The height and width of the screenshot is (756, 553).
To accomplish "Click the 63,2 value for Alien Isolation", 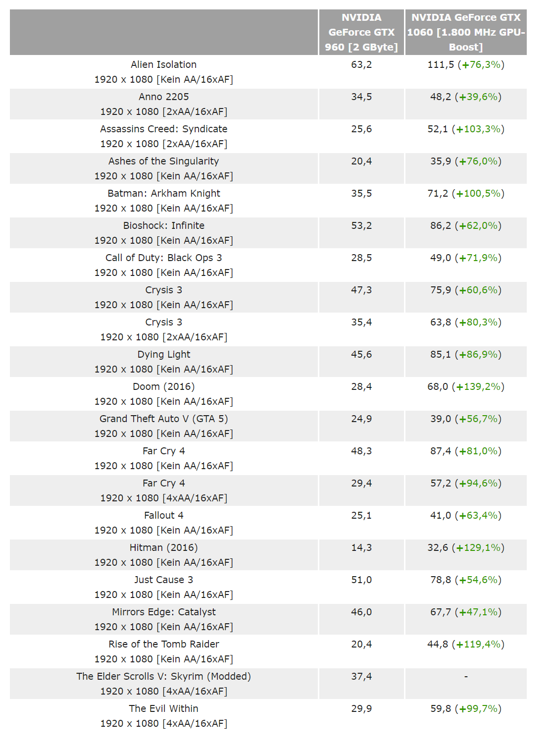I will pyautogui.click(x=361, y=64).
